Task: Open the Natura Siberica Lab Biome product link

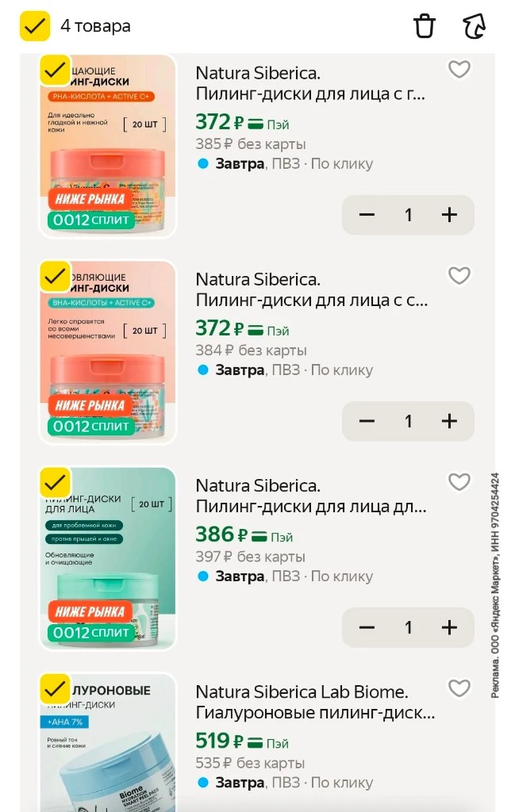Action: [316, 703]
